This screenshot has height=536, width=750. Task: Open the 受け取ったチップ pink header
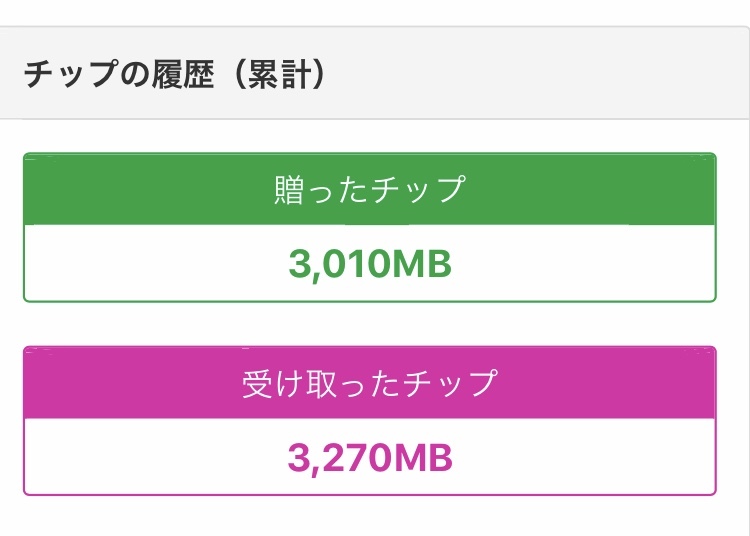point(370,383)
